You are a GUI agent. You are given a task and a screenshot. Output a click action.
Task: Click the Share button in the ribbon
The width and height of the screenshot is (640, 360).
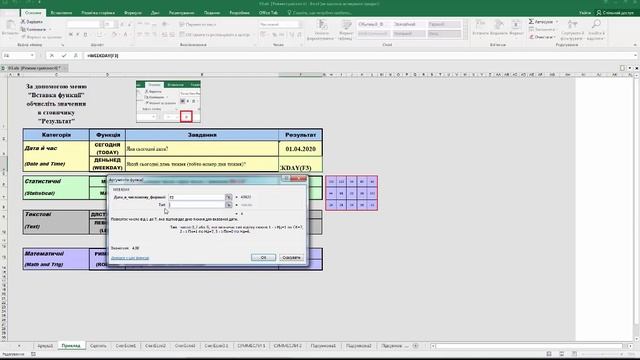pyautogui.click(x=615, y=13)
